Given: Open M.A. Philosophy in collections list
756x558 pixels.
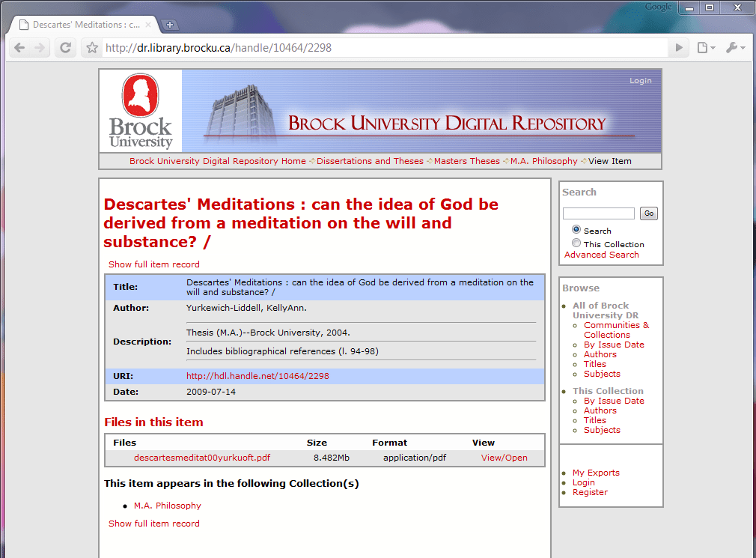Looking at the screenshot, I should pyautogui.click(x=168, y=506).
